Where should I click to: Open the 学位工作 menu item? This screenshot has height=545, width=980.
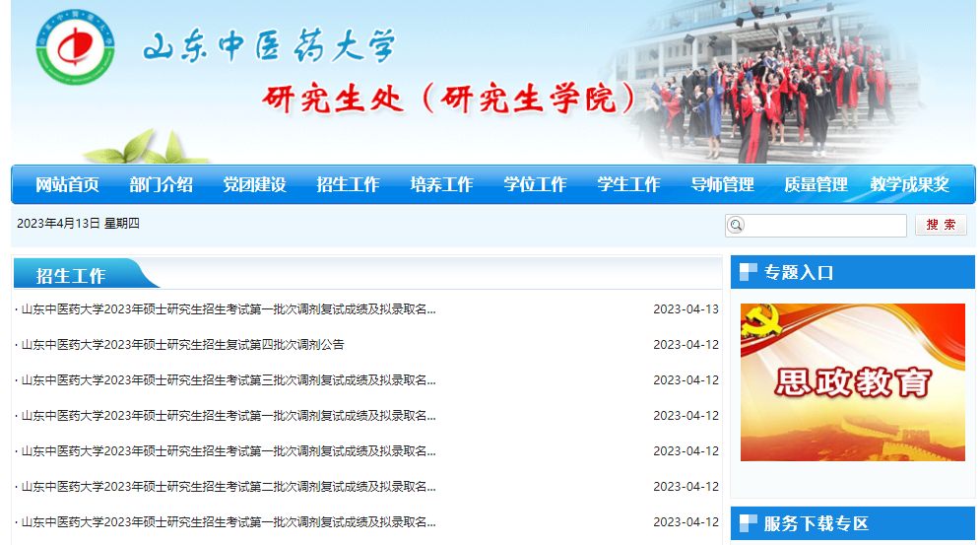(535, 184)
